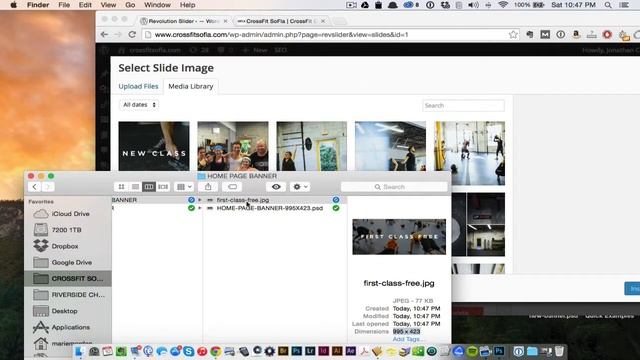Open the Help menu
The image size is (640, 360).
[x=187, y=5]
